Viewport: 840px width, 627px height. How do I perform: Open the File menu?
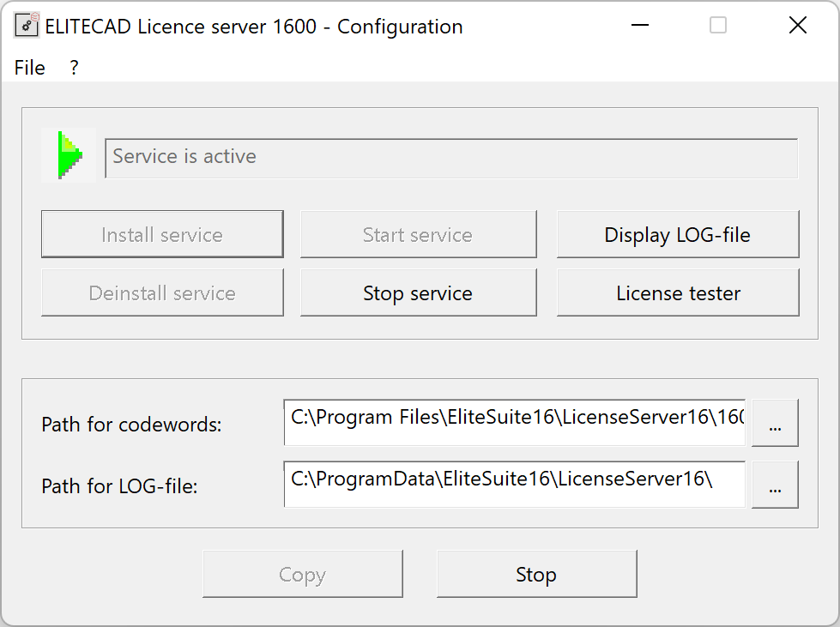(x=30, y=68)
